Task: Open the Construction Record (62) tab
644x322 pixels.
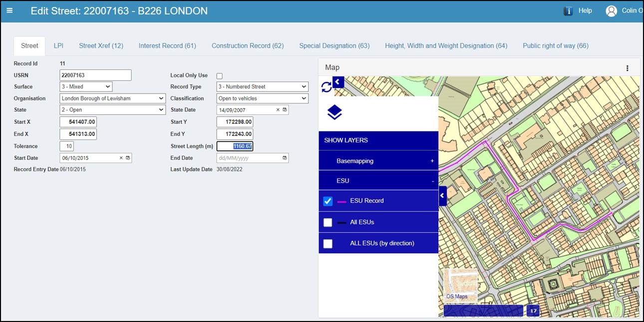Action: 248,45
